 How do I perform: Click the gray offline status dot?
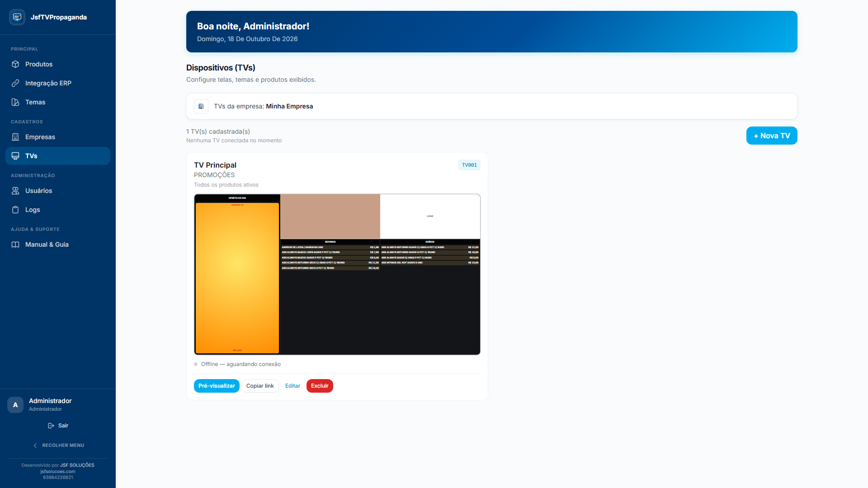tap(196, 364)
